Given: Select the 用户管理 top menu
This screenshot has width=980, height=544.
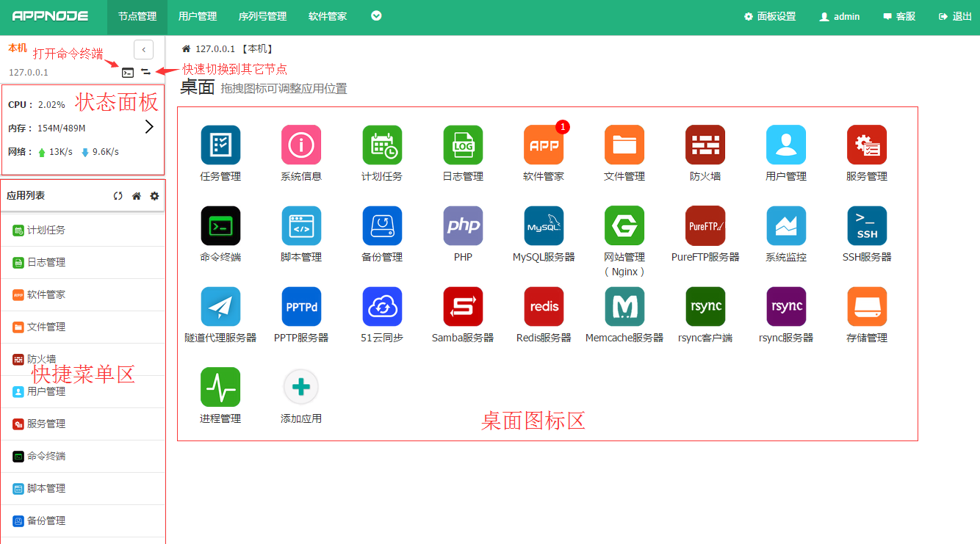Looking at the screenshot, I should pos(198,17).
